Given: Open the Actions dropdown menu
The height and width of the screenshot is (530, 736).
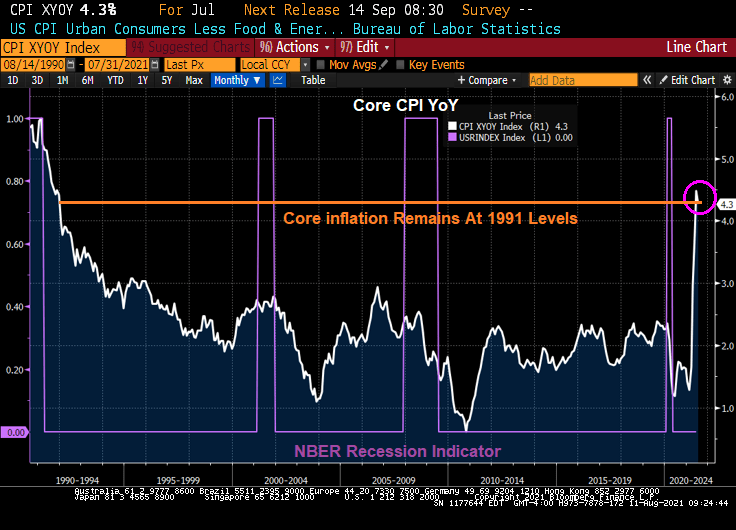Looking at the screenshot, I should click(295, 47).
